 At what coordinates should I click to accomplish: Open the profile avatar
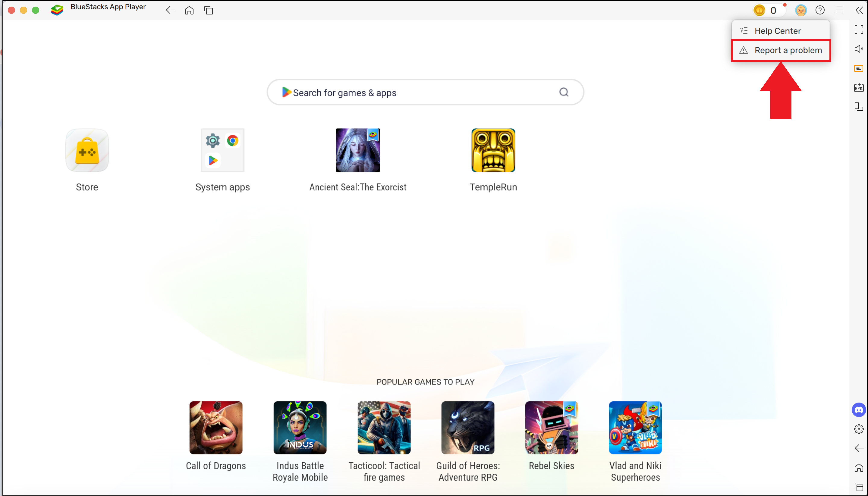coord(800,10)
